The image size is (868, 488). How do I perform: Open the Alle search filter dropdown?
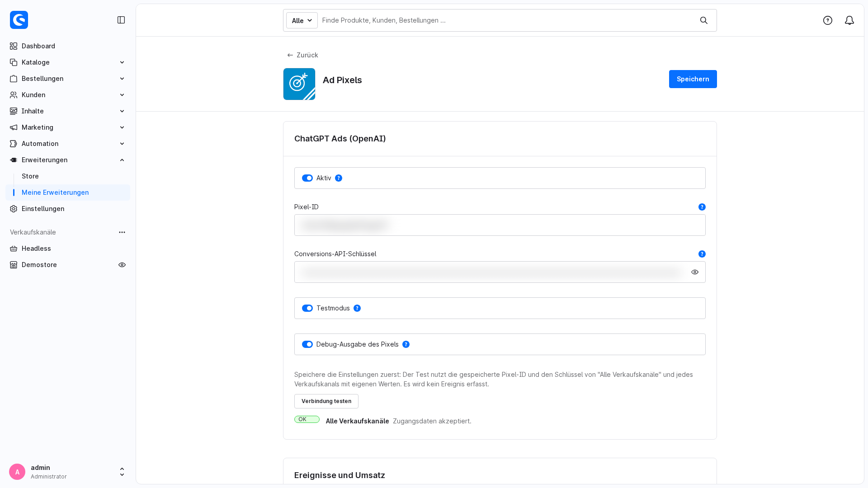[302, 20]
